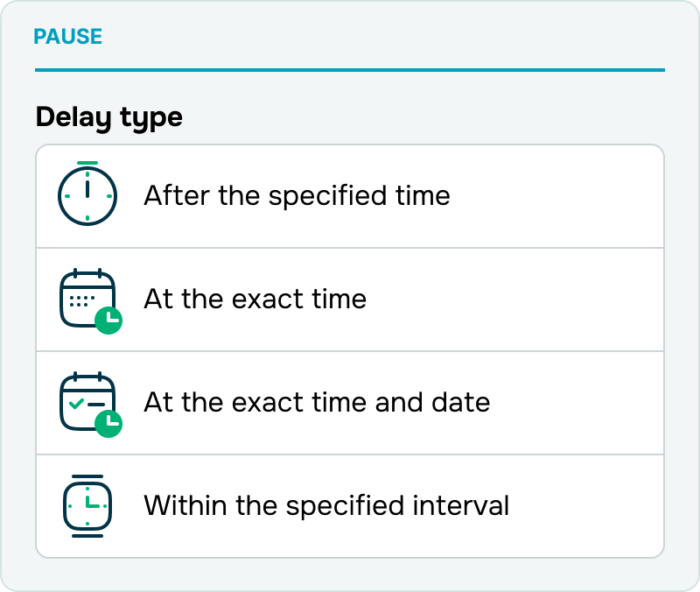Click the 'Delay type' heading
The height and width of the screenshot is (592, 700).
(108, 118)
